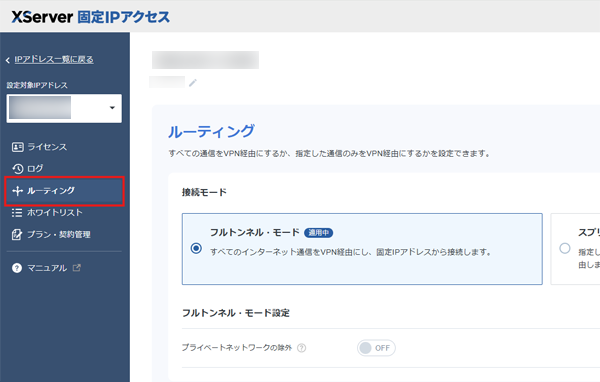Click the pencil edit icon under the title
This screenshot has width=600, height=382.
193,82
